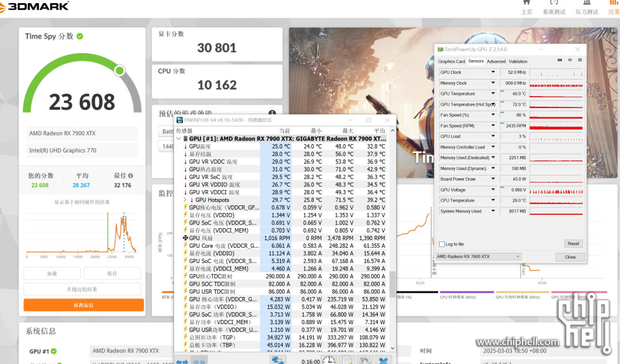620x364 pixels.
Task: Click GPU-Z refresh icon
Action: [570, 60]
